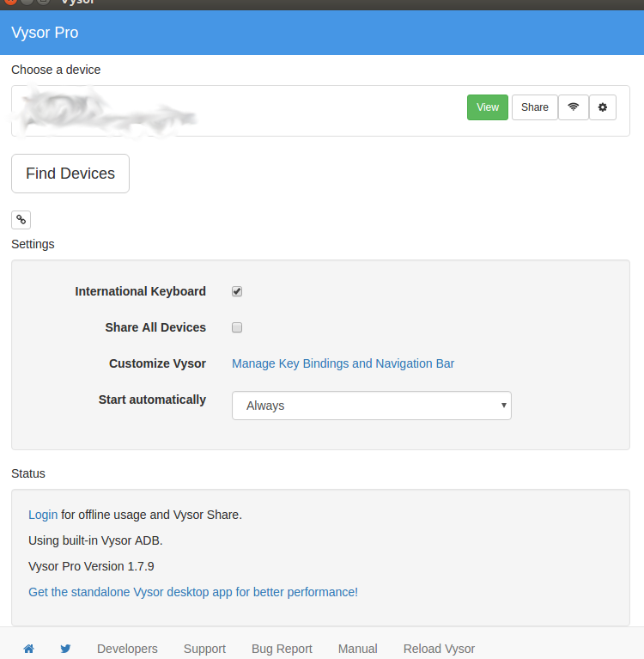
Task: Click Reload Vysor in the footer
Action: point(439,649)
